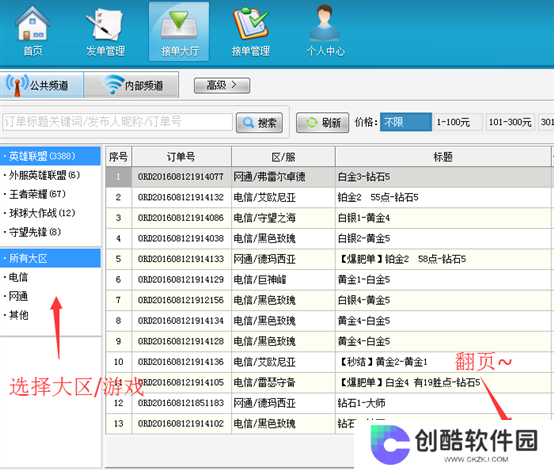Click the 搜索 search button

(259, 123)
